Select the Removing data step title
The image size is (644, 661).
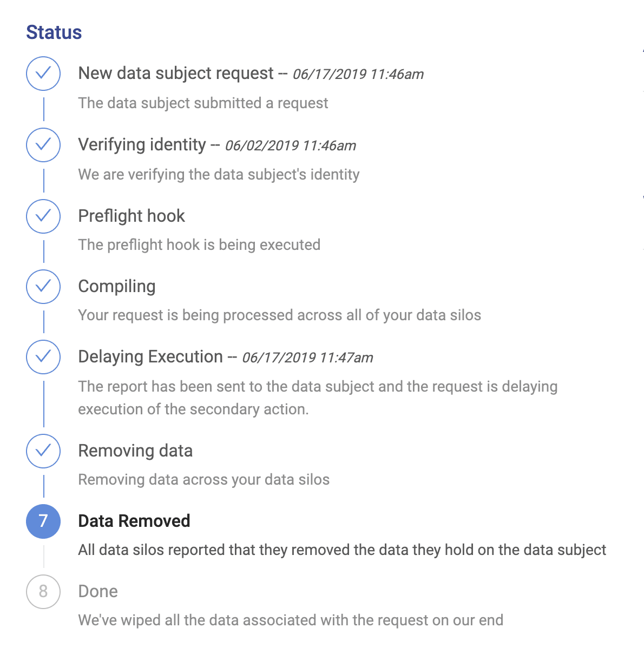pyautogui.click(x=135, y=451)
